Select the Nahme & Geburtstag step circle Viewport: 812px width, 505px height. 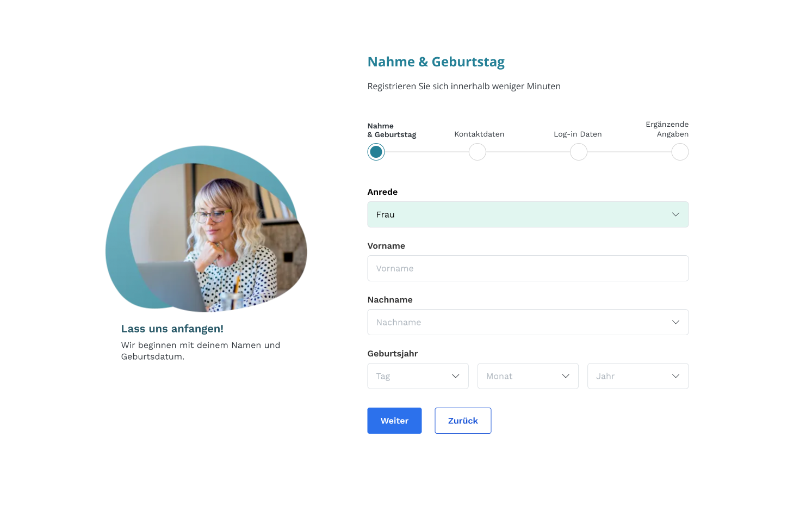coord(376,152)
